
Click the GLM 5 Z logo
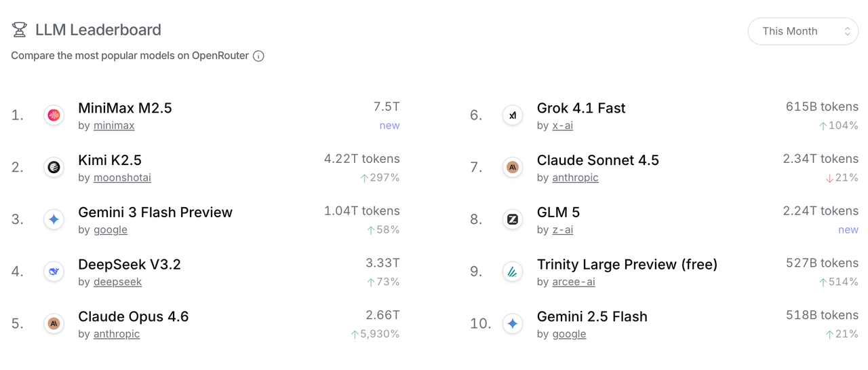513,219
